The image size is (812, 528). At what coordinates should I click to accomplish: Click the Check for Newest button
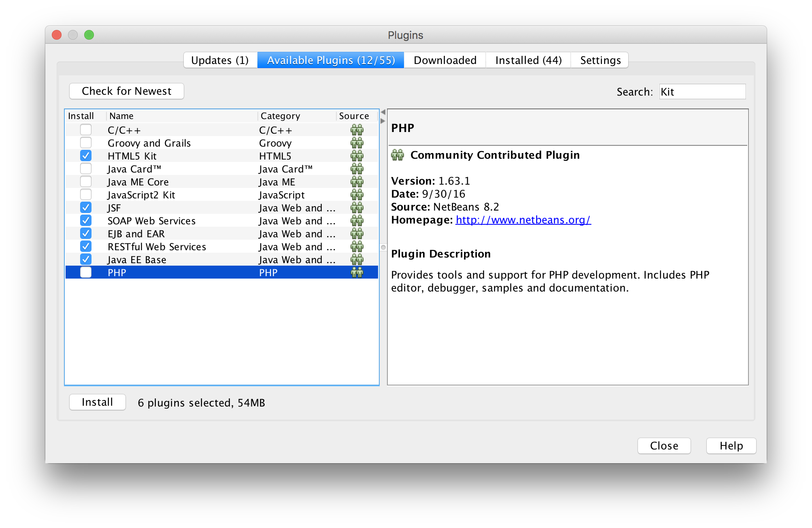(x=125, y=91)
